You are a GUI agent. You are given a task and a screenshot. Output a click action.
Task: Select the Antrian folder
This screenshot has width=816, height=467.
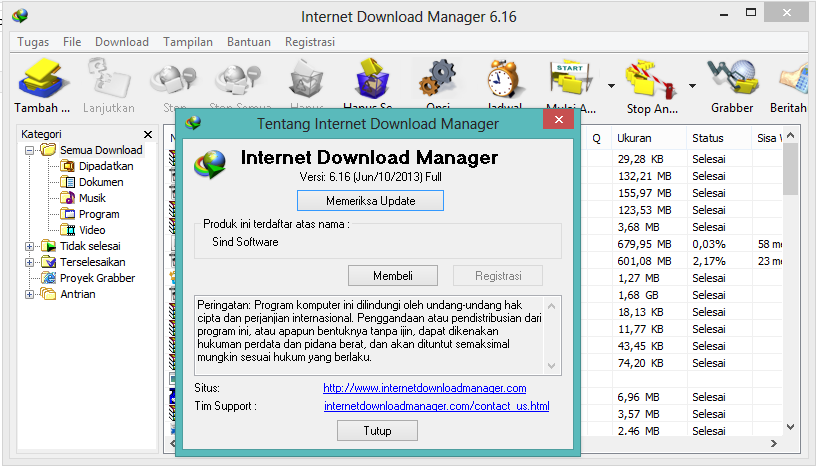(x=78, y=294)
